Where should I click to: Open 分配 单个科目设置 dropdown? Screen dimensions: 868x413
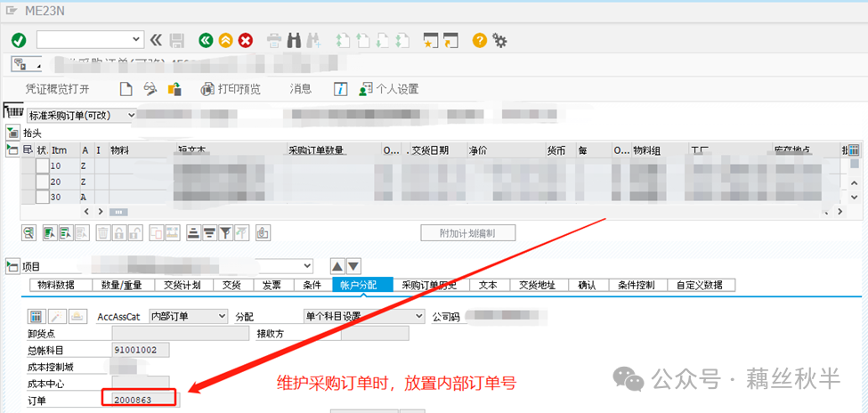(419, 316)
